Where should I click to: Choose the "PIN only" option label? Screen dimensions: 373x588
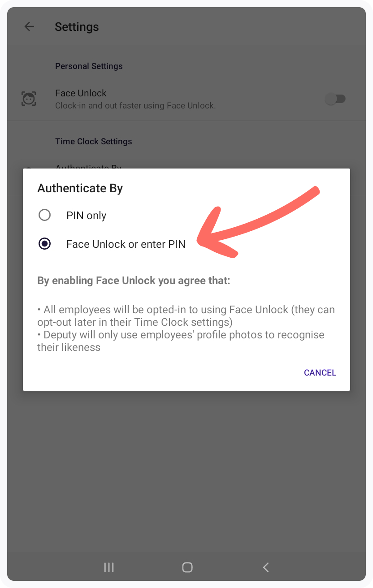(87, 216)
